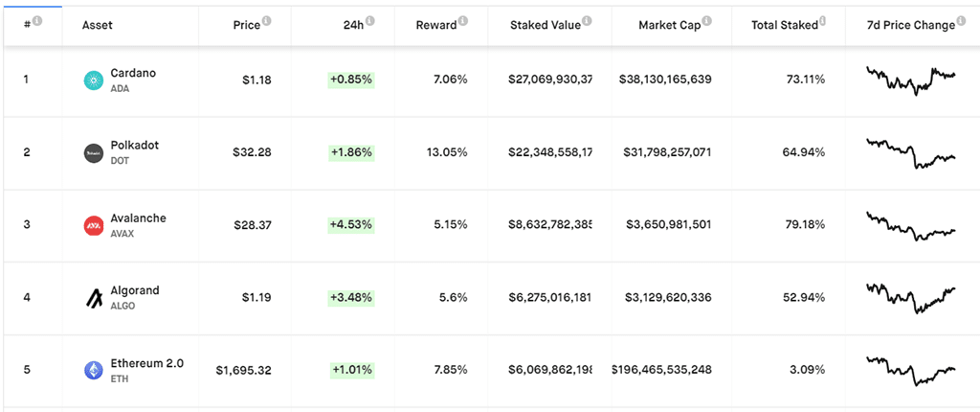Viewport: 980px width, 412px height.
Task: Click Cardano staked value $27,069,930,37
Action: click(551, 80)
